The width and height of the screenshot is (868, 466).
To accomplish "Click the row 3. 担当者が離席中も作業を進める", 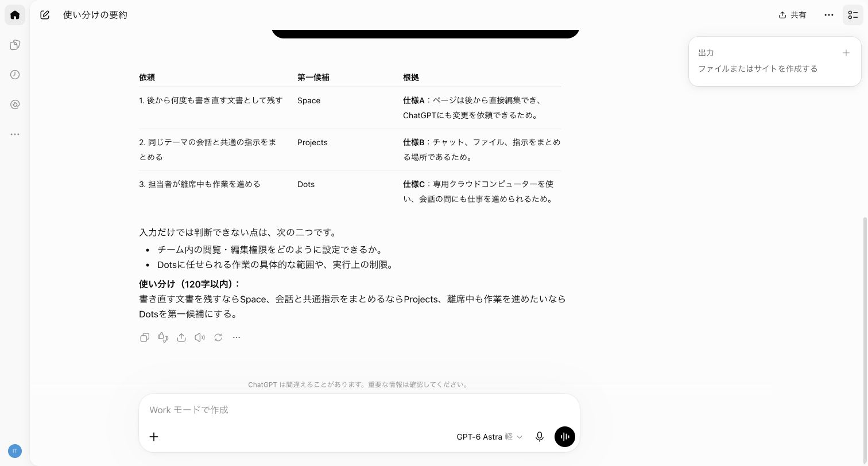I will pos(200,184).
